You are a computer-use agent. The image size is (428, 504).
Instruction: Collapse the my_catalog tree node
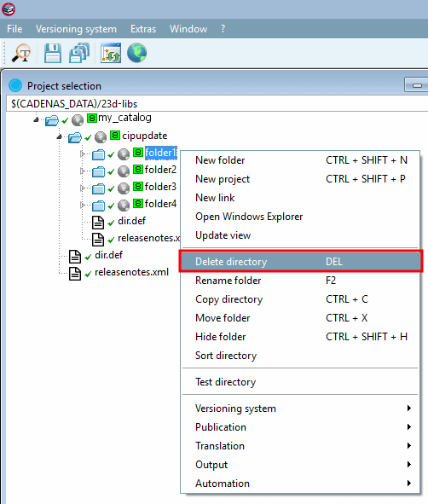36,120
